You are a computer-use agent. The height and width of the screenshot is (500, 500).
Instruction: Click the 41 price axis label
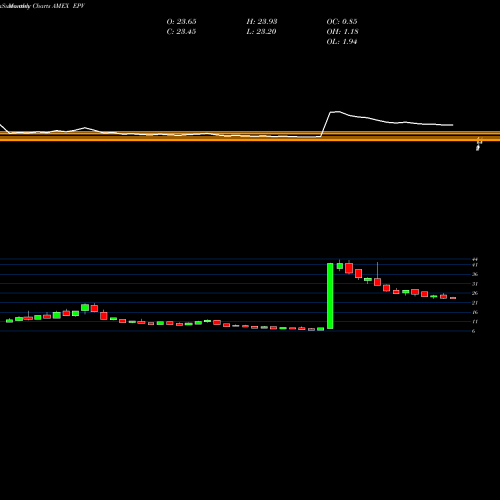475,265
